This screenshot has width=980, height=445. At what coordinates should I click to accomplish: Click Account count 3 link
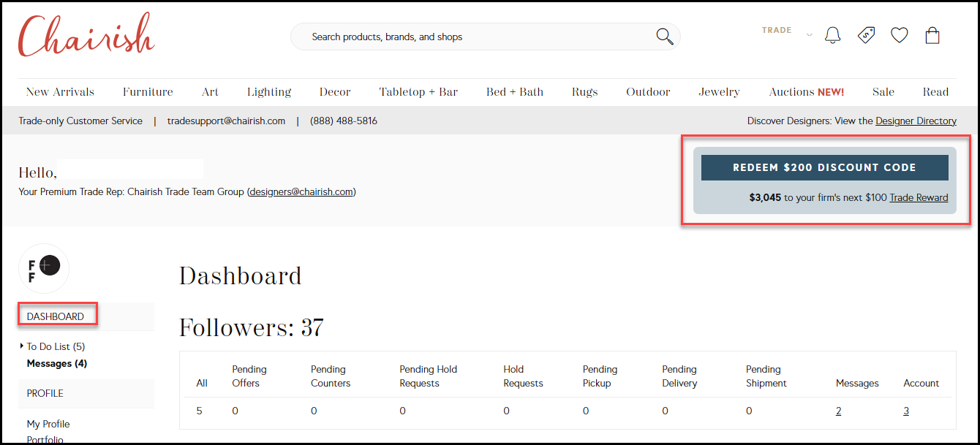point(906,411)
